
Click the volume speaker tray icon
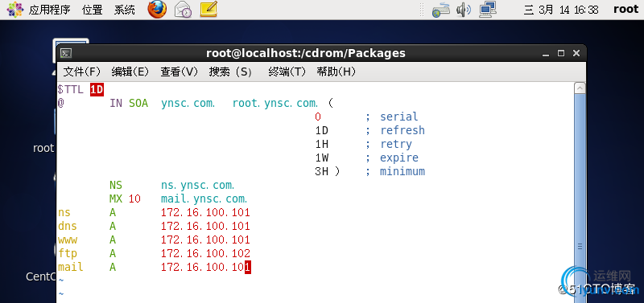(x=464, y=10)
